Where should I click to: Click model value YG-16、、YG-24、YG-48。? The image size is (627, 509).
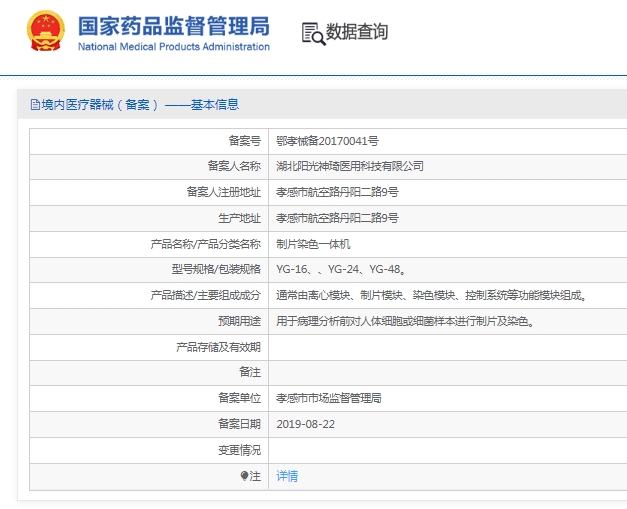(341, 269)
